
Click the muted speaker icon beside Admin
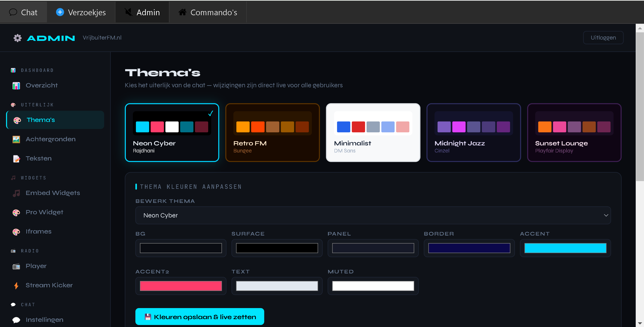pos(128,12)
